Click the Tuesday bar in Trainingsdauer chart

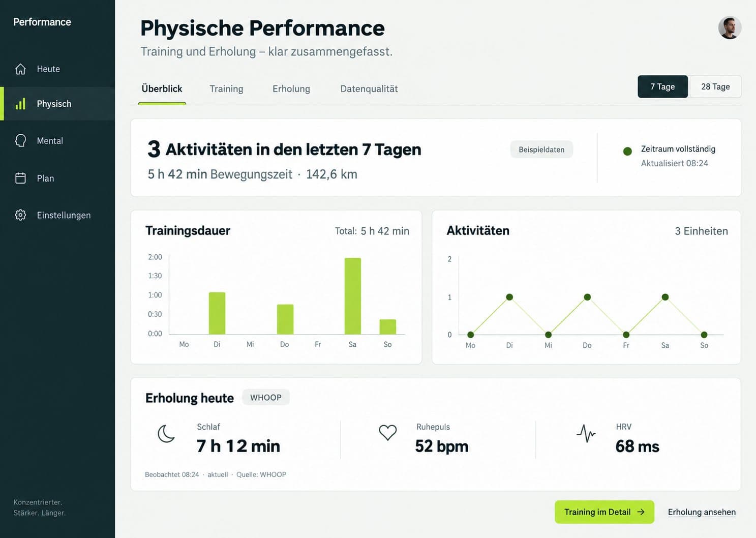point(217,313)
